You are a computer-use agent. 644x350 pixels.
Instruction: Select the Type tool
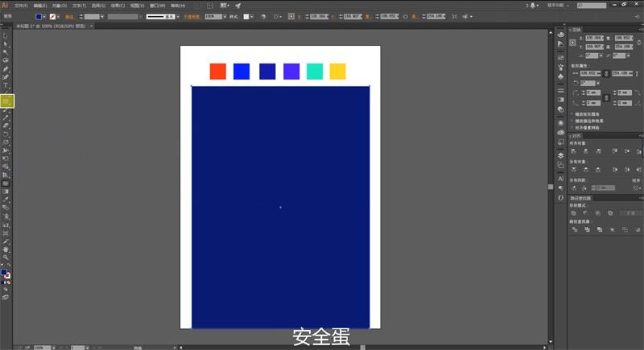(x=6, y=85)
